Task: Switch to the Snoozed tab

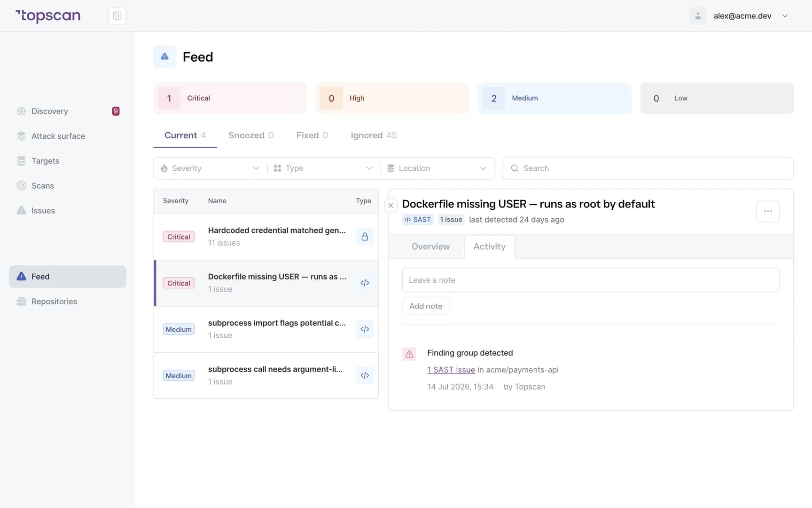Action: point(251,135)
